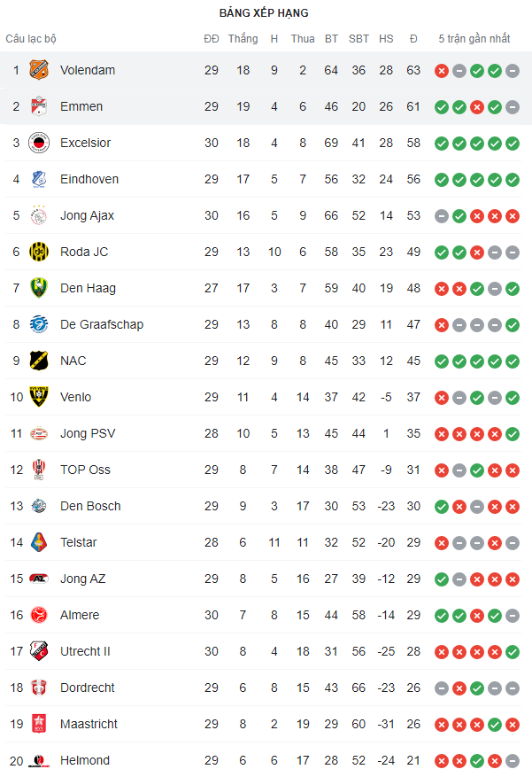Screen dimensions: 532x777
Task: Click the Volendam club logo
Action: tap(38, 70)
